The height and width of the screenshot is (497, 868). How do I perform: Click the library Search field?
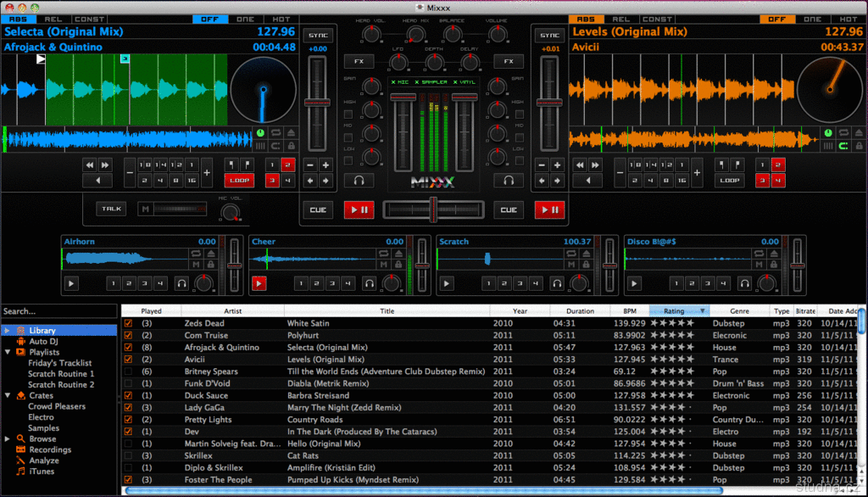click(59, 311)
